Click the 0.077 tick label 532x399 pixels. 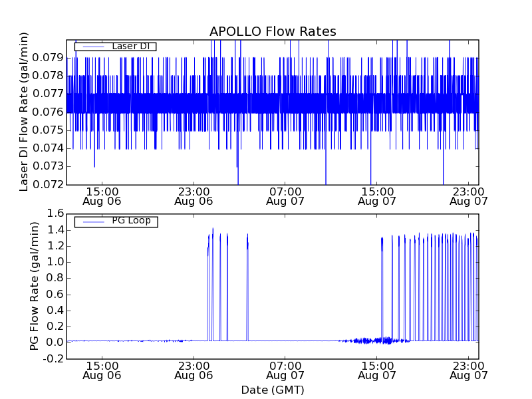[x=48, y=94]
